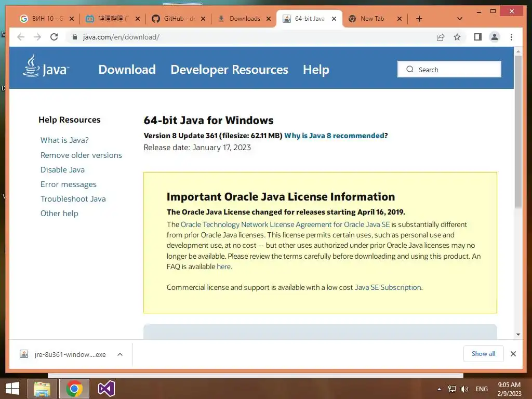Close the 64-bit Java tab

[x=334, y=19]
